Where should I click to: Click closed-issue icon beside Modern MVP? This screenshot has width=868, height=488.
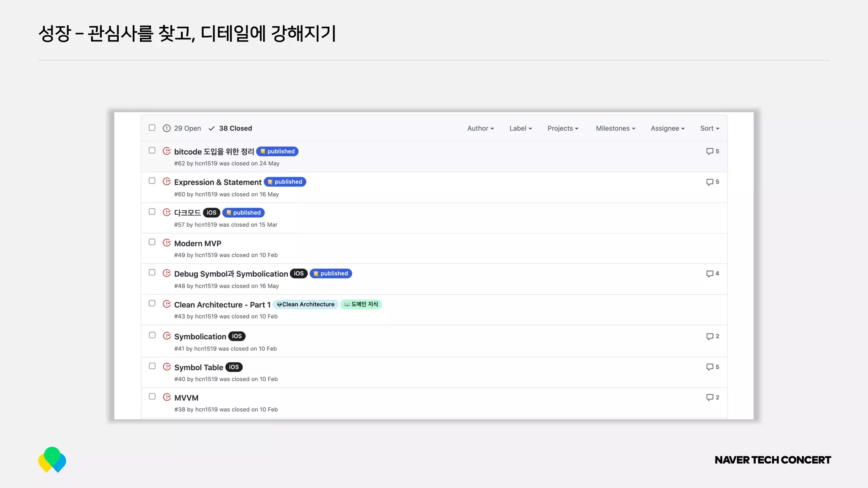coord(167,243)
